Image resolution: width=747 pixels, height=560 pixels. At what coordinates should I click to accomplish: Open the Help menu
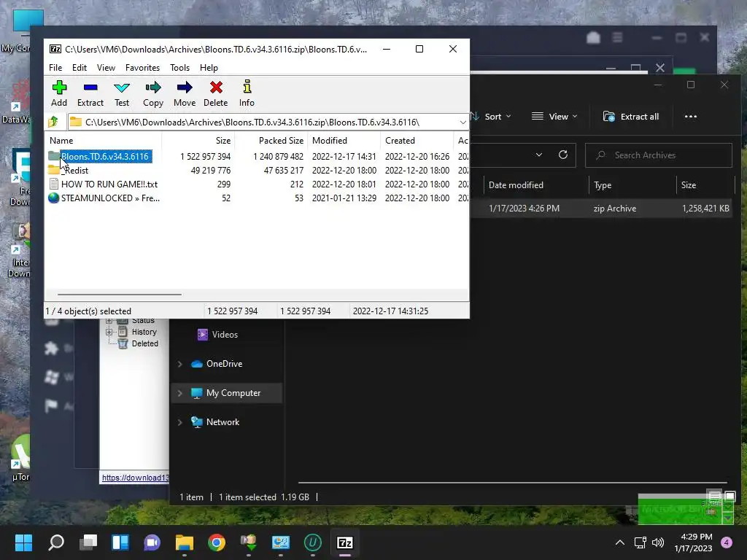coord(209,68)
